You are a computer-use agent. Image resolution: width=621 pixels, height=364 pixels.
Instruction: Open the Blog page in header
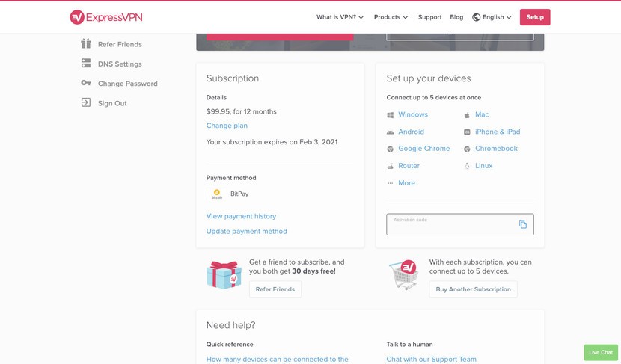(456, 17)
